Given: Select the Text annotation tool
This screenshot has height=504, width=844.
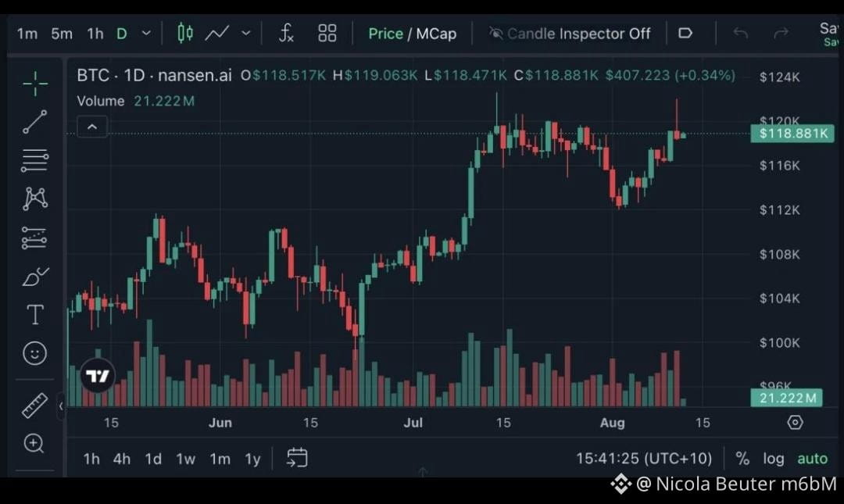Looking at the screenshot, I should [x=35, y=314].
